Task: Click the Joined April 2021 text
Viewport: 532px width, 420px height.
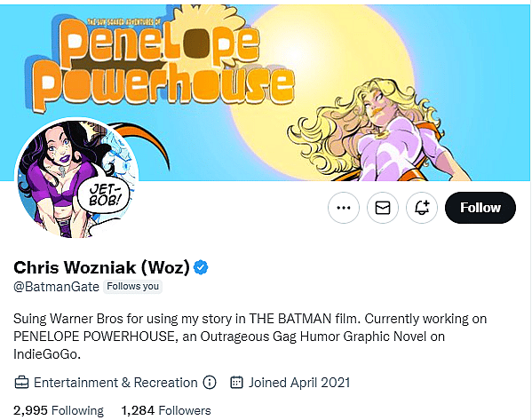Action: [299, 383]
